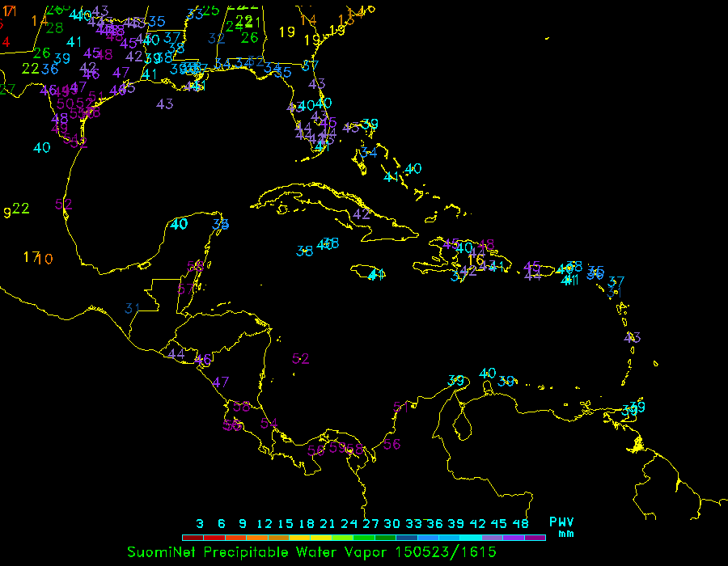
Task: Select the 51 reading on Colombia's north coast
Action: pos(401,407)
